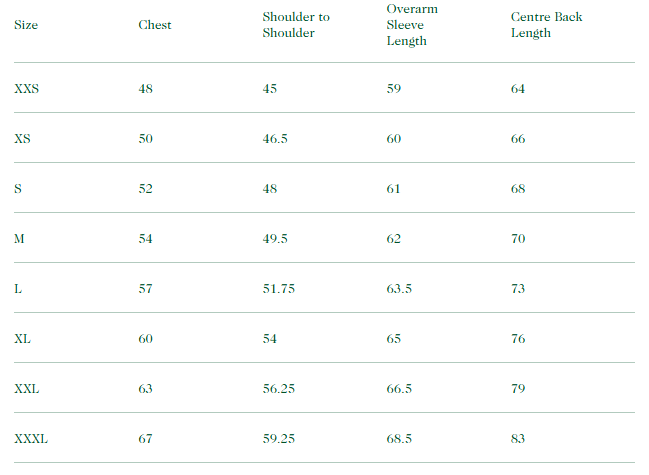The height and width of the screenshot is (475, 649).
Task: Click the Size column header
Action: 25,25
